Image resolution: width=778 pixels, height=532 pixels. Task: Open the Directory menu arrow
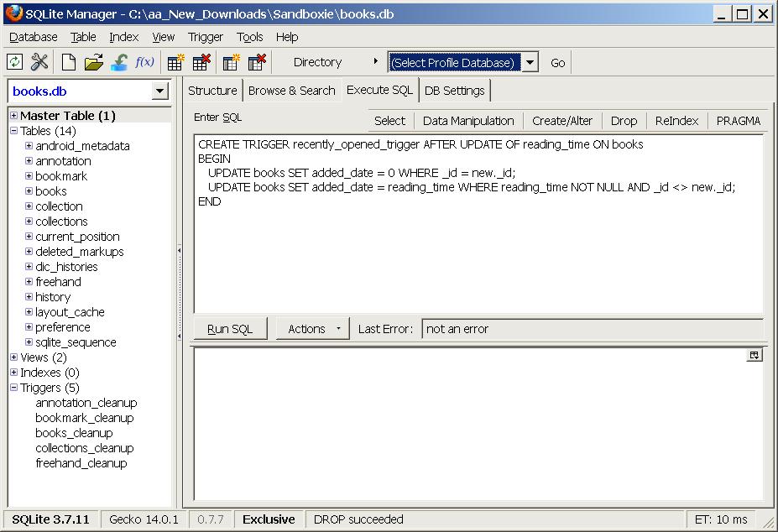(x=376, y=61)
